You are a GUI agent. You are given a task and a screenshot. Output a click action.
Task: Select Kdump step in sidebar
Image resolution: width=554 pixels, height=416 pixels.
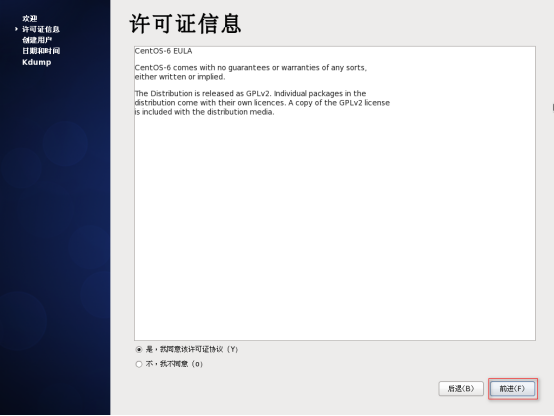click(37, 62)
